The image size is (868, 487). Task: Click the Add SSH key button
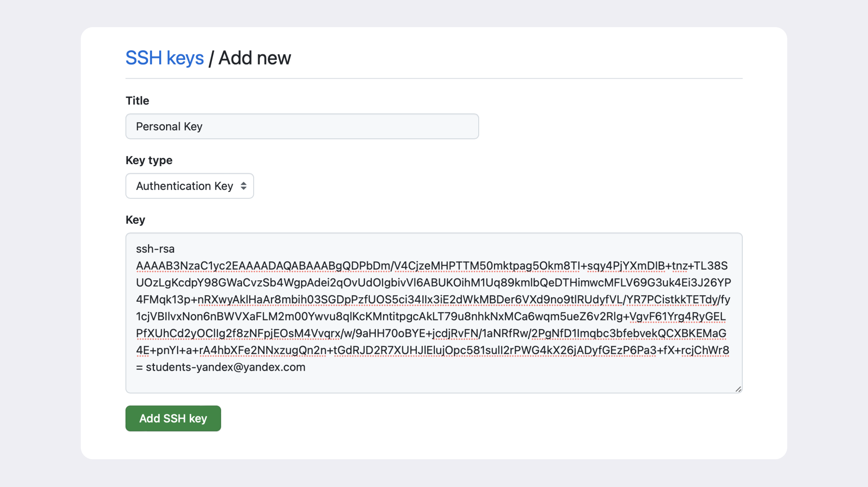click(173, 418)
